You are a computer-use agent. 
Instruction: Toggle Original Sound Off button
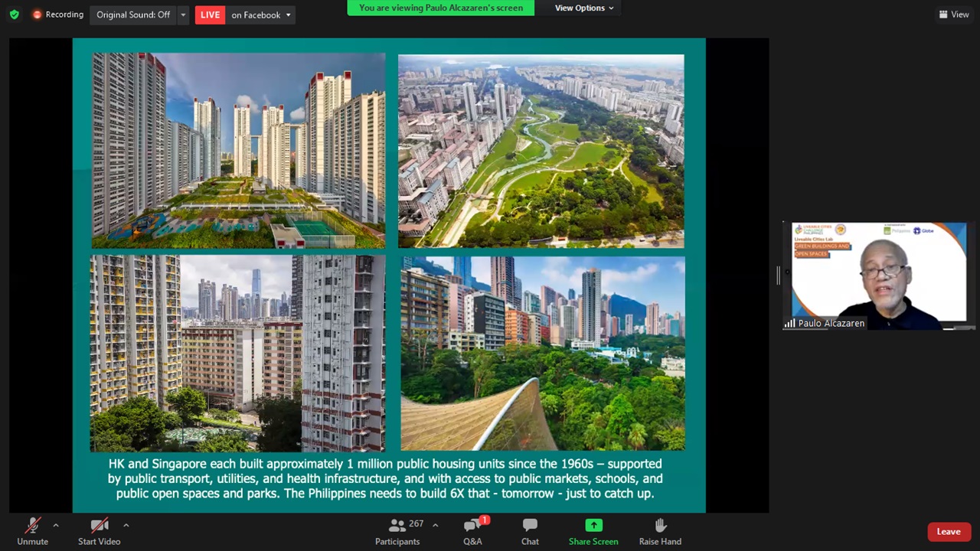click(133, 15)
